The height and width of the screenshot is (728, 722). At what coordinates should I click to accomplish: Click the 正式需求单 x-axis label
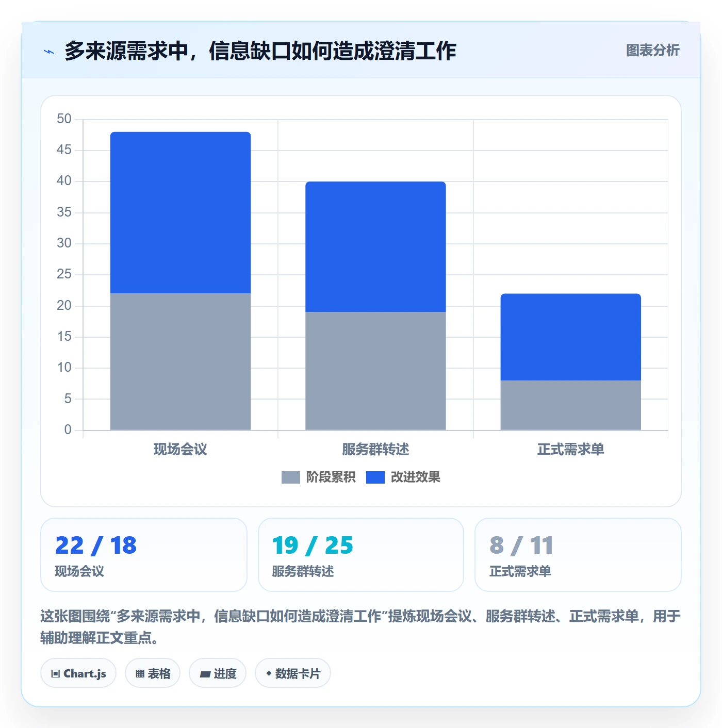[x=570, y=450]
